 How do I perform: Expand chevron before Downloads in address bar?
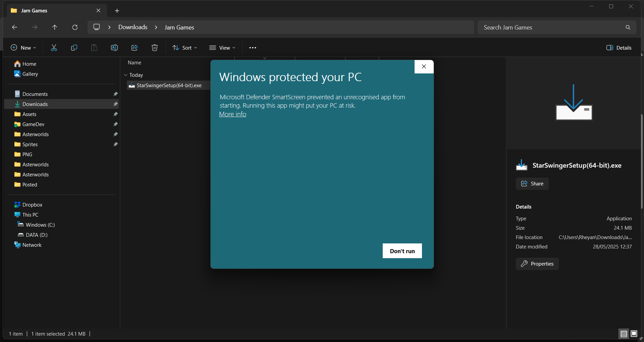pyautogui.click(x=109, y=27)
